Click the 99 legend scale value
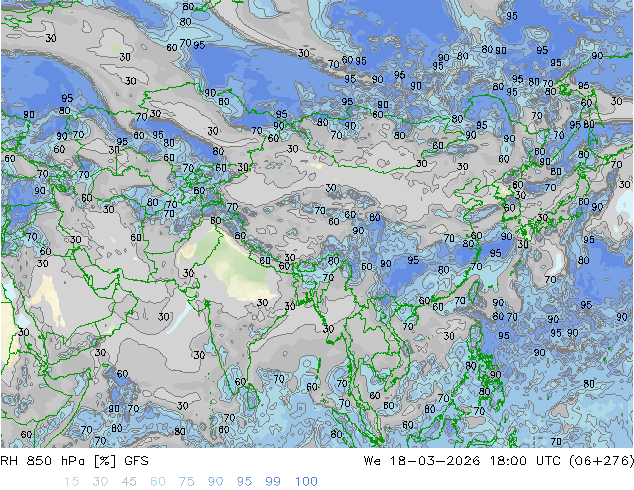 coord(273,482)
